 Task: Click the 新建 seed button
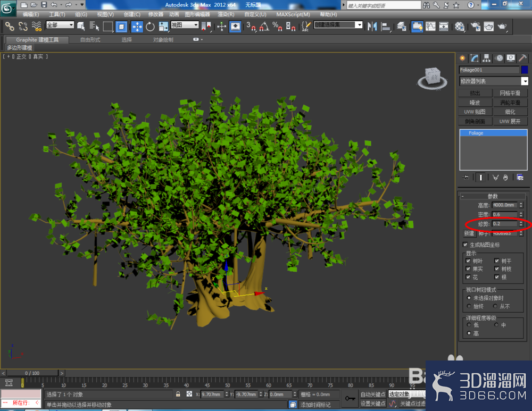469,233
